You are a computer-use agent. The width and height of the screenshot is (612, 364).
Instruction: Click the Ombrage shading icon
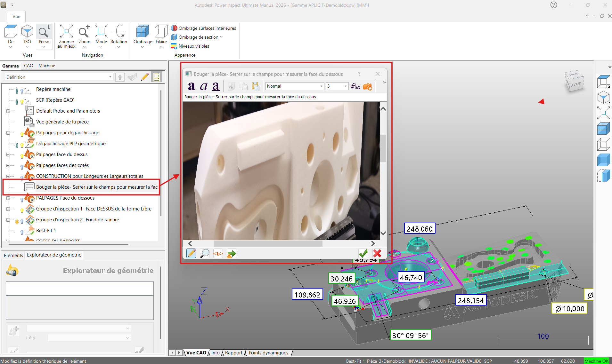[x=143, y=32]
